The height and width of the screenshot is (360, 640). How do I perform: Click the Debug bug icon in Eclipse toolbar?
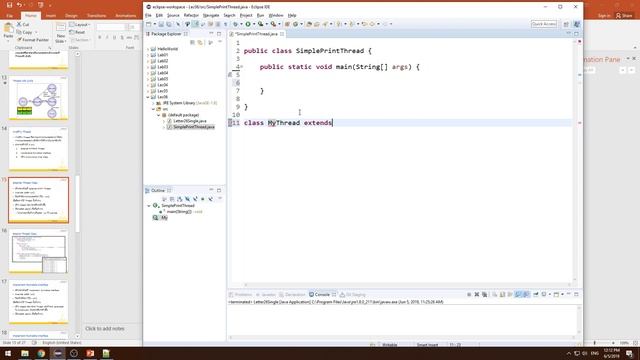tap(235, 24)
